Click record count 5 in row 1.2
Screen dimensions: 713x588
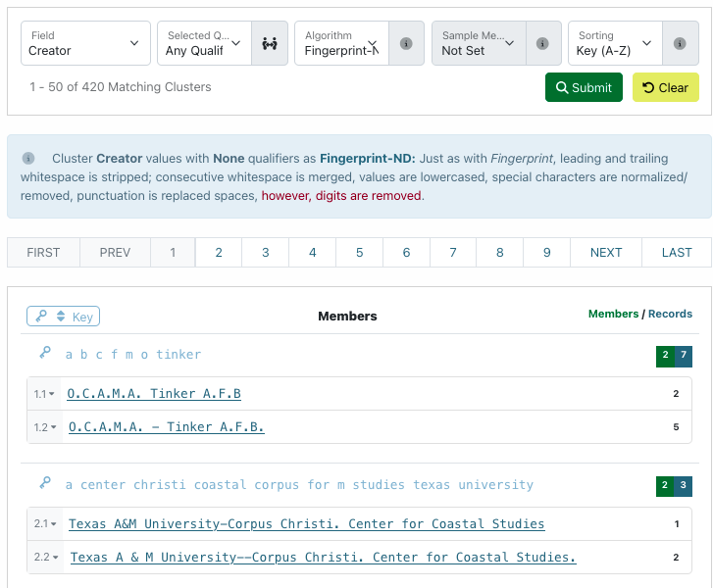pyautogui.click(x=676, y=427)
